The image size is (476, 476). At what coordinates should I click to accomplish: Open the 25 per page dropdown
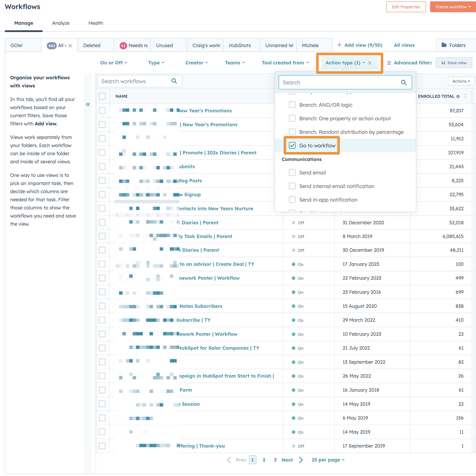tap(328, 460)
